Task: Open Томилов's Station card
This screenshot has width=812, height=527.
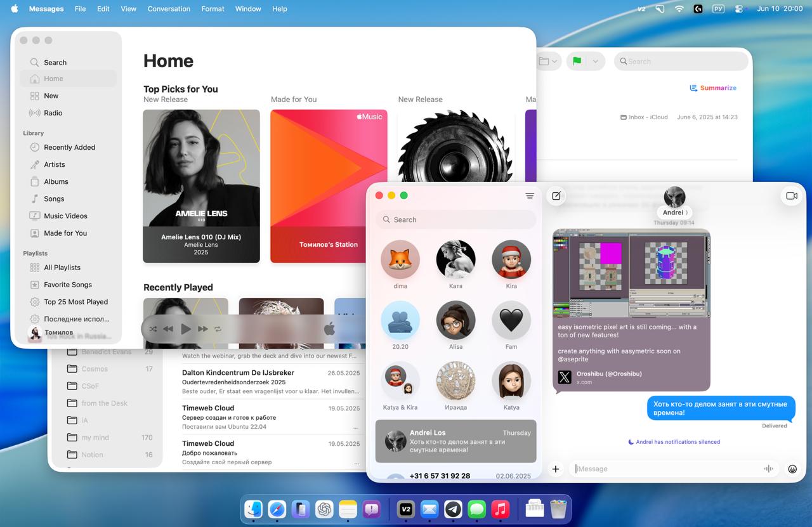Action: coord(329,186)
